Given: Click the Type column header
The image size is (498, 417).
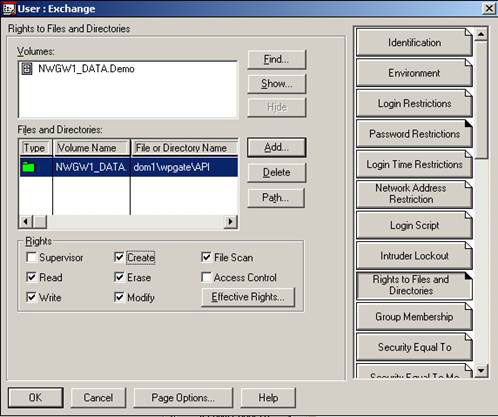Looking at the screenshot, I should [36, 148].
